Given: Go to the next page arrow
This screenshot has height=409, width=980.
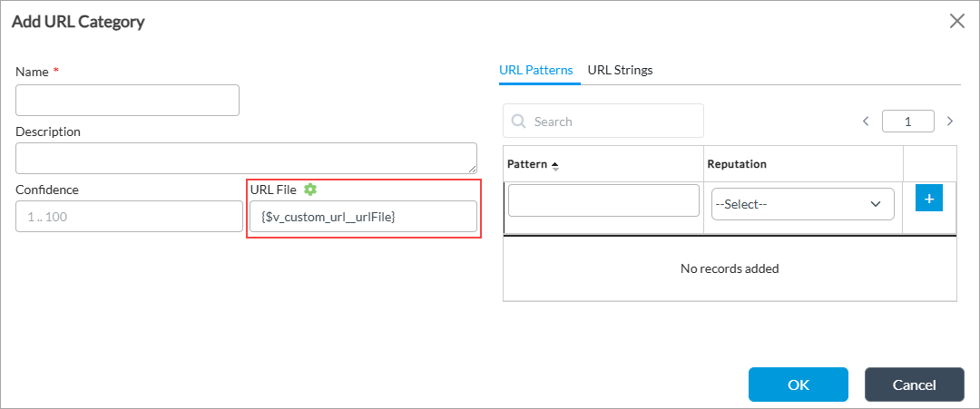Looking at the screenshot, I should pyautogui.click(x=949, y=121).
